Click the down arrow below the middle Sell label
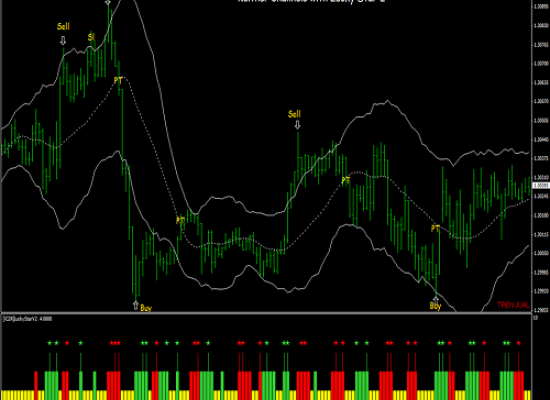 coord(297,125)
